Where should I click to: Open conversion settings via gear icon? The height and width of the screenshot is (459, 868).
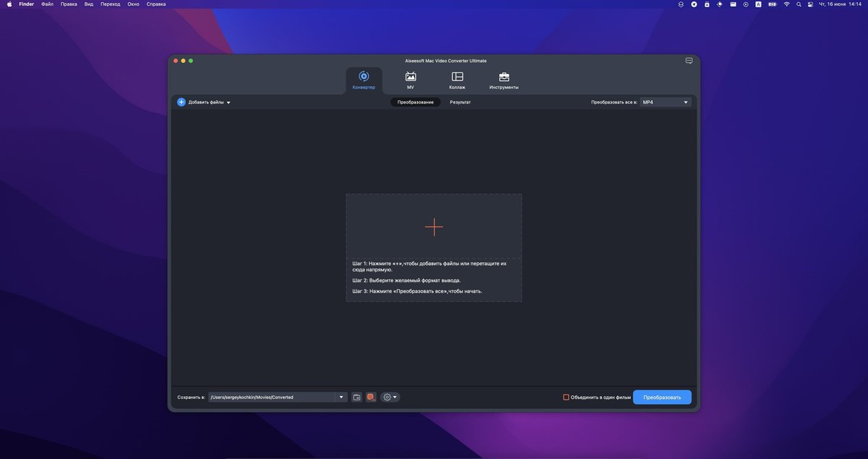tap(387, 397)
